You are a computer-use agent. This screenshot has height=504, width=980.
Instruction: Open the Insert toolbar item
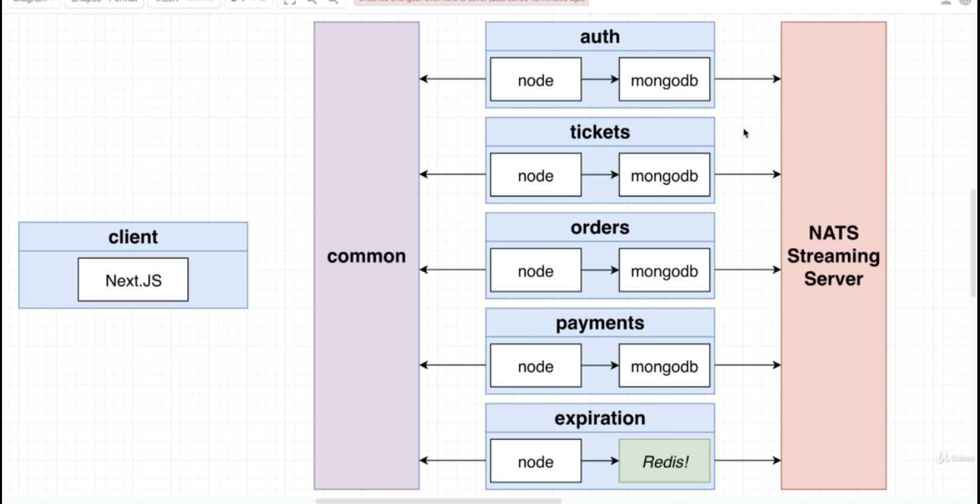[165, 1]
